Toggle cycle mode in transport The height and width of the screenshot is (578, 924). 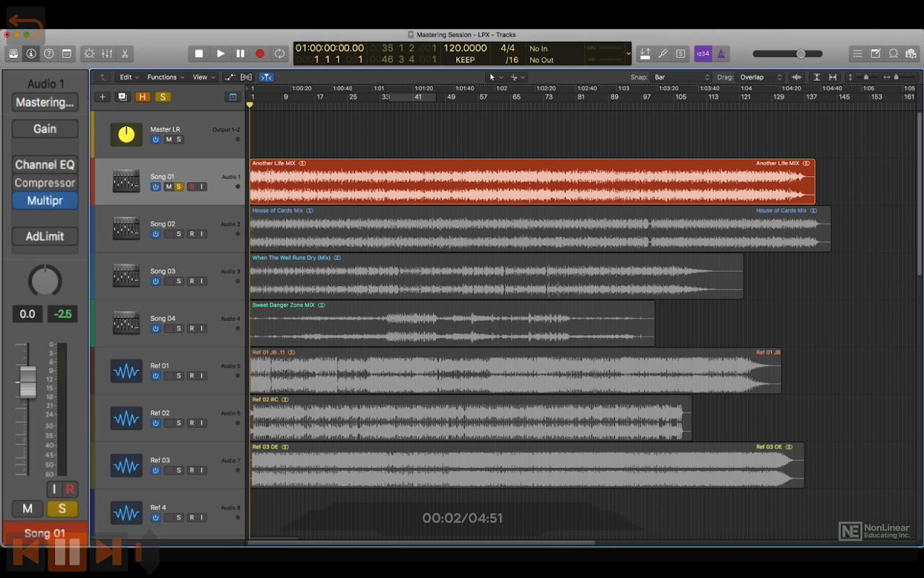pos(279,53)
